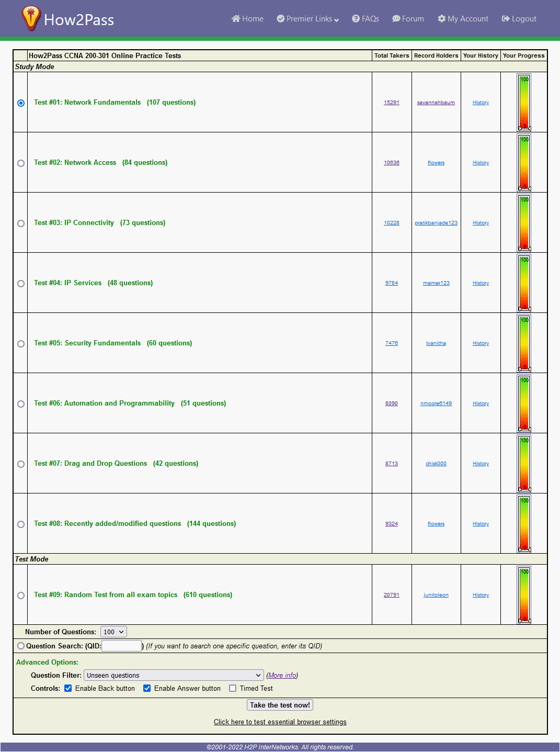Click progress bar for Test #04

click(524, 283)
